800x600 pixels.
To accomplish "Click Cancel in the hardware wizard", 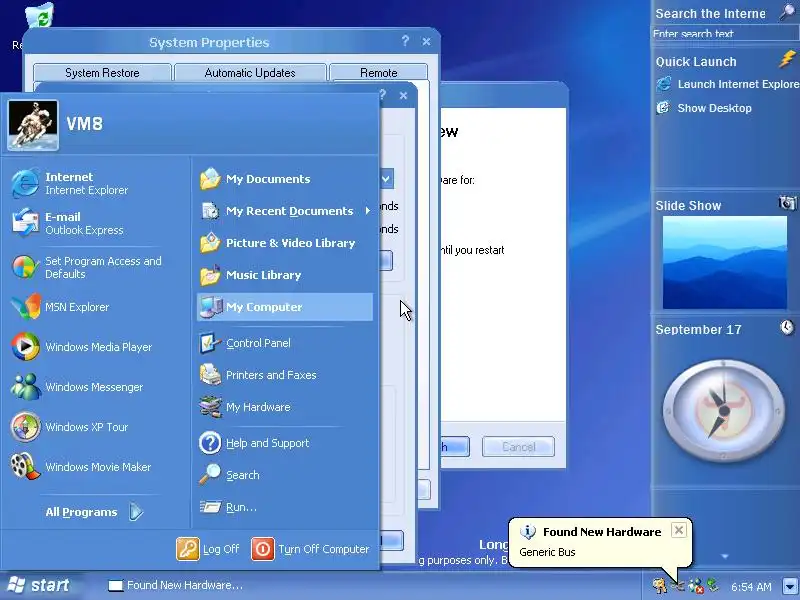I will (x=518, y=447).
